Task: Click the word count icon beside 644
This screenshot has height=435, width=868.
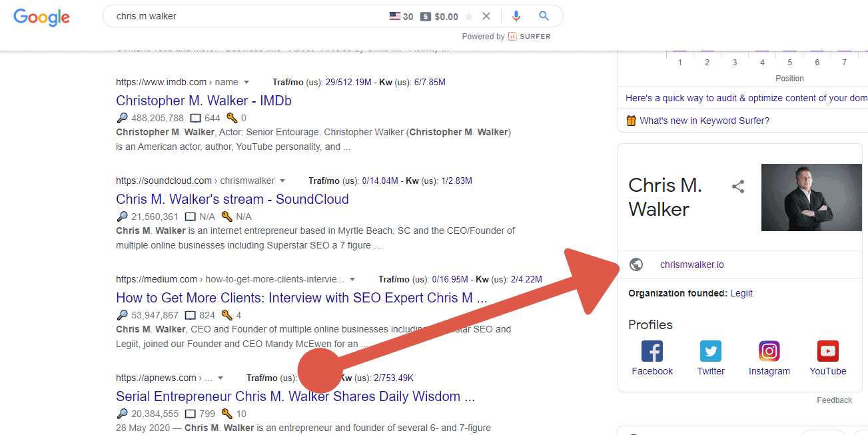Action: (x=195, y=118)
